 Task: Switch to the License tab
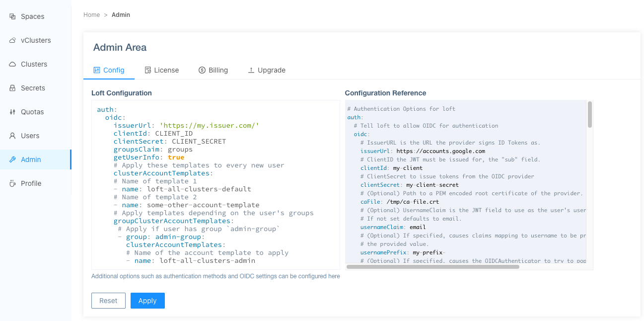coord(161,70)
